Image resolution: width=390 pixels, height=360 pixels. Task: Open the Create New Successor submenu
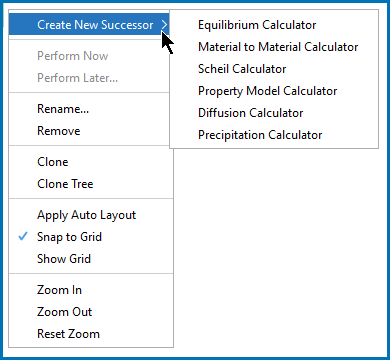[x=89, y=25]
